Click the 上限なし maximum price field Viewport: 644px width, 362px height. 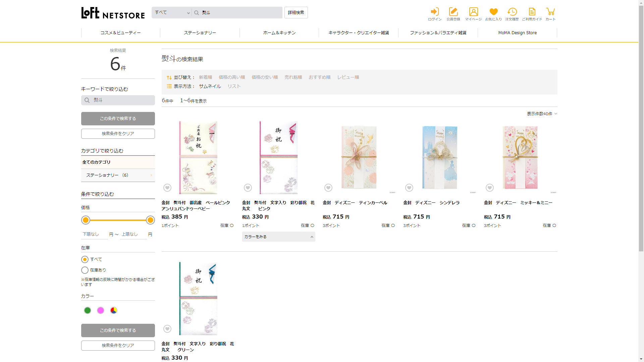(x=133, y=234)
